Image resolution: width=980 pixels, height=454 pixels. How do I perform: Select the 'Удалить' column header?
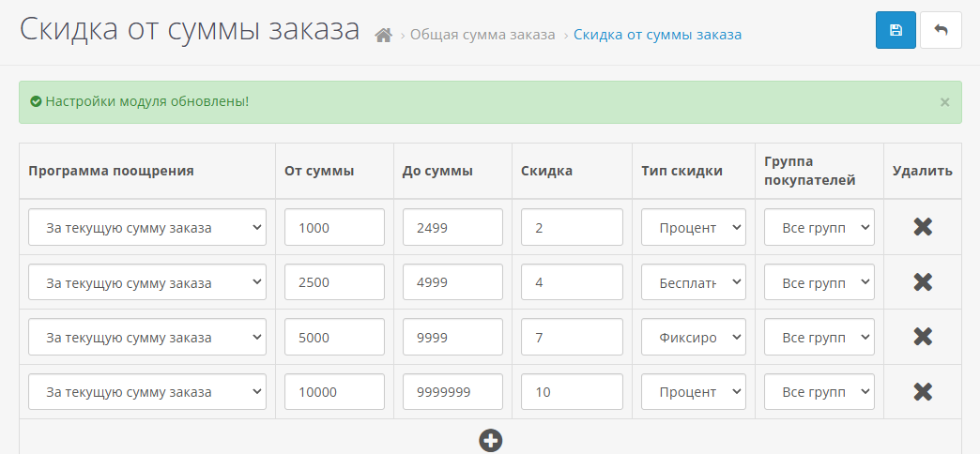pos(923,171)
